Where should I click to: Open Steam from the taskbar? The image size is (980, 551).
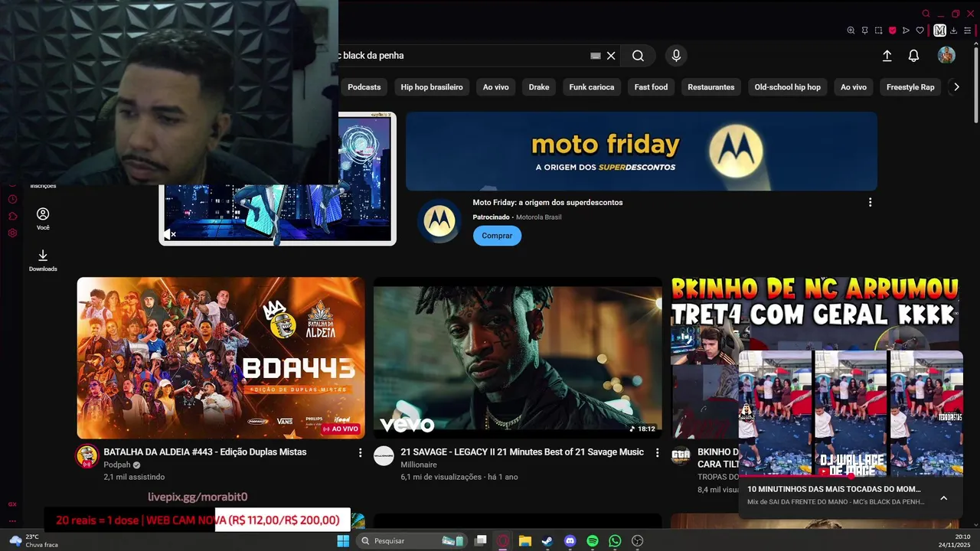(x=547, y=541)
